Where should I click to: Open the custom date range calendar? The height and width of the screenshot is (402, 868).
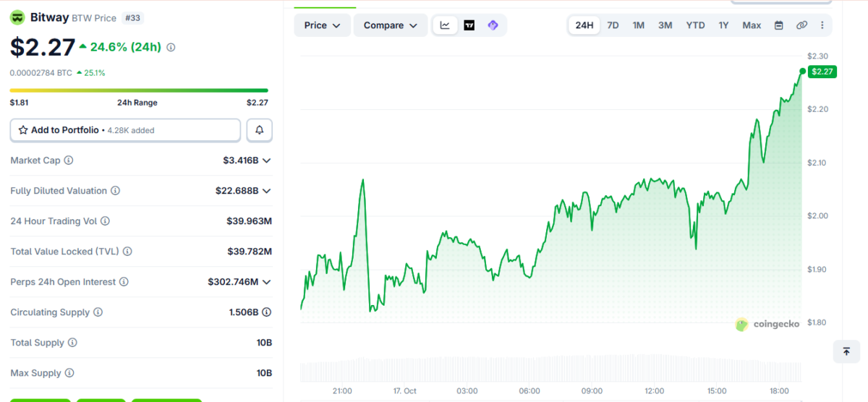[x=779, y=25]
